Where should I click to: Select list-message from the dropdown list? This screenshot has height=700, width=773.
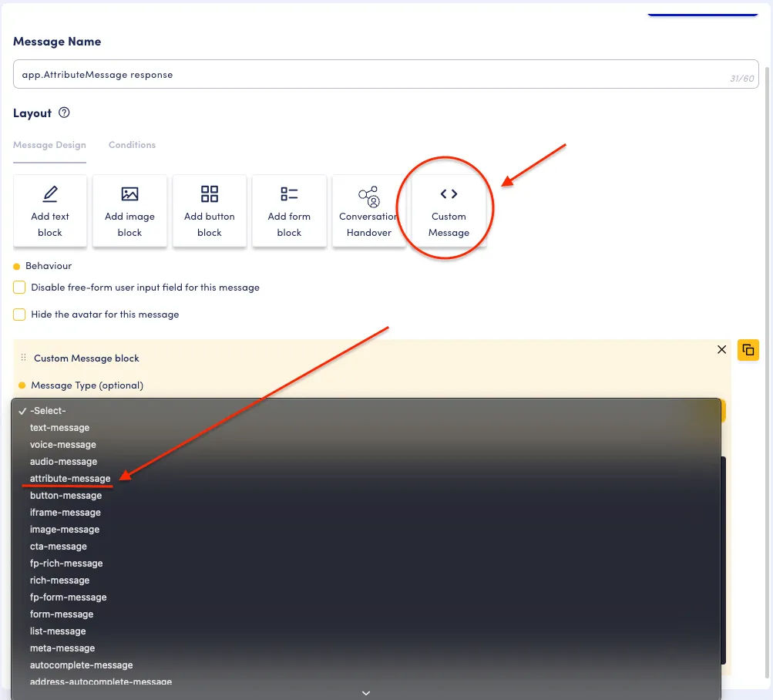[366, 631]
